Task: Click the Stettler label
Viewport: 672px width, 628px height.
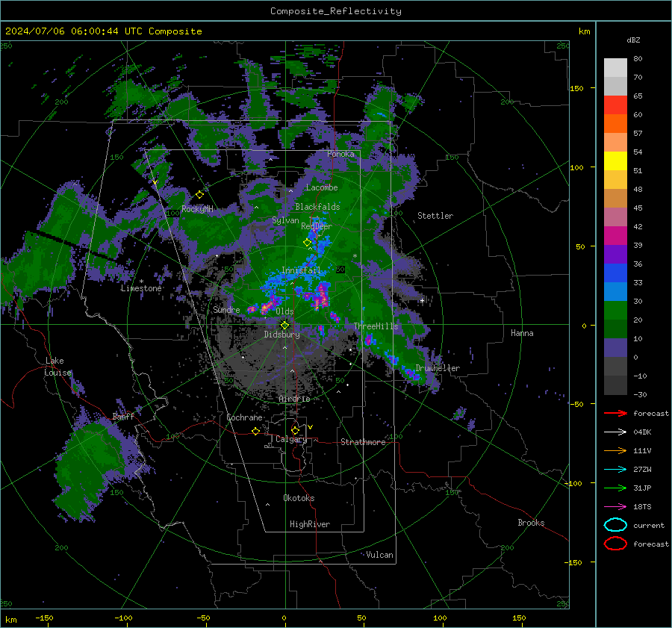Action: pyautogui.click(x=435, y=216)
